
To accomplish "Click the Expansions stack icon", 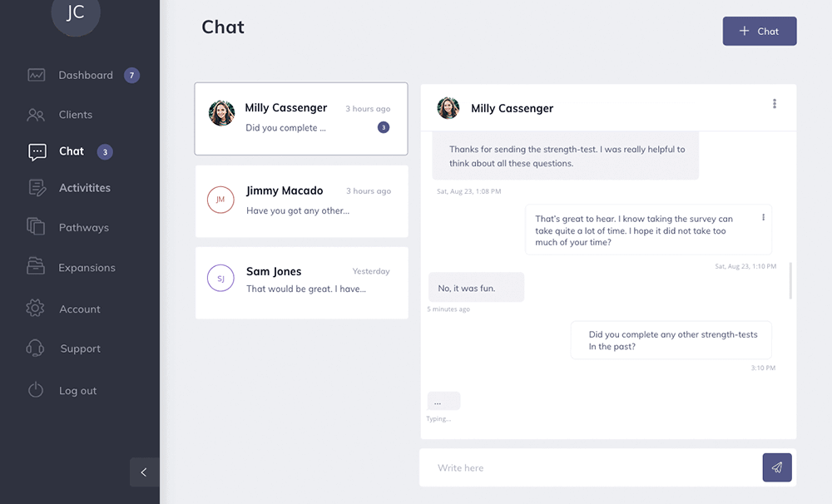I will 37,267.
